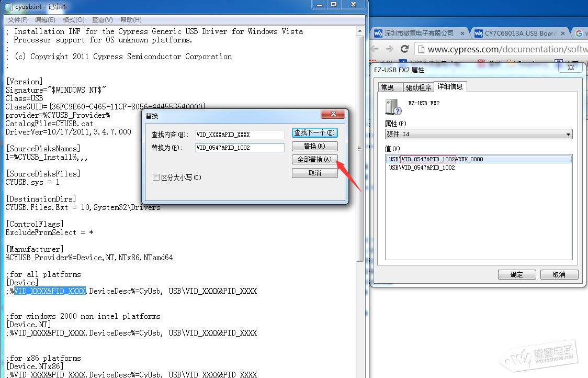Image resolution: width=588 pixels, height=378 pixels.
Task: Click the [ControlFlags] section header
Action: click(35, 224)
